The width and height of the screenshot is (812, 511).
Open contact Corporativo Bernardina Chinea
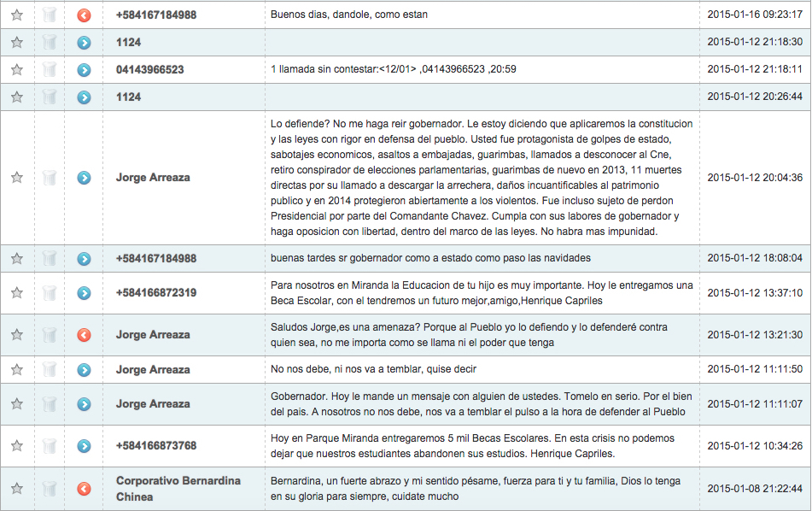178,489
